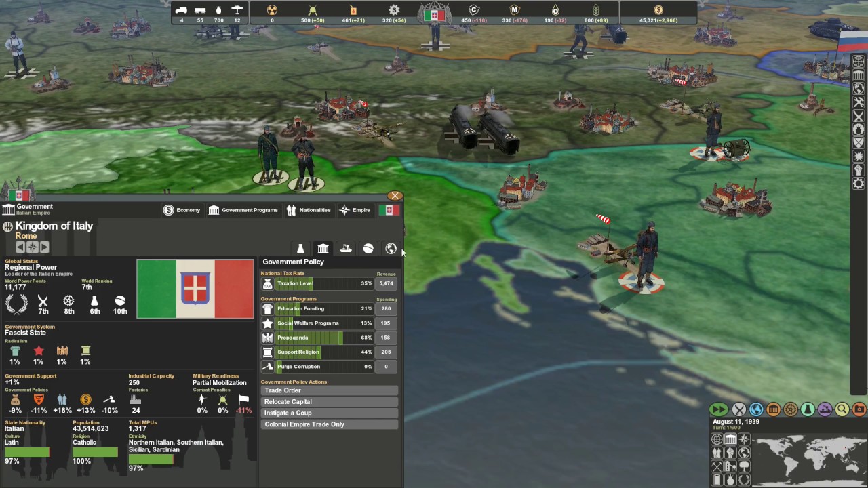Close the Government panel
868x488 pixels.
pyautogui.click(x=395, y=196)
